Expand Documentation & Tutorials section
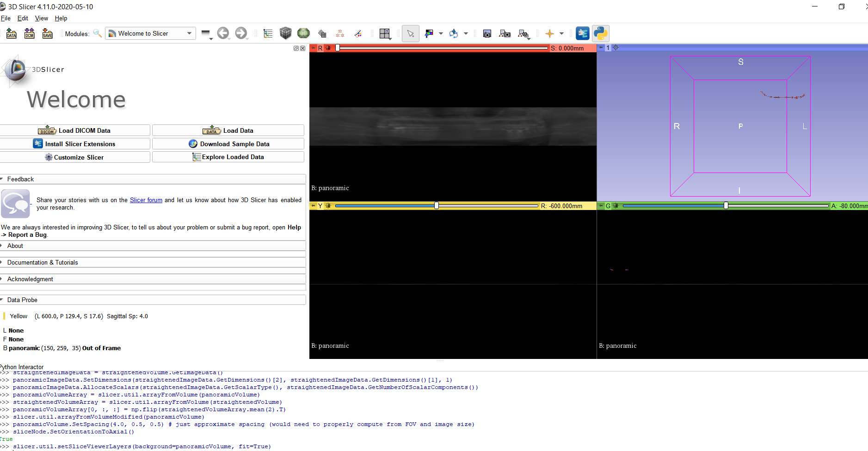This screenshot has width=868, height=451. [153, 262]
